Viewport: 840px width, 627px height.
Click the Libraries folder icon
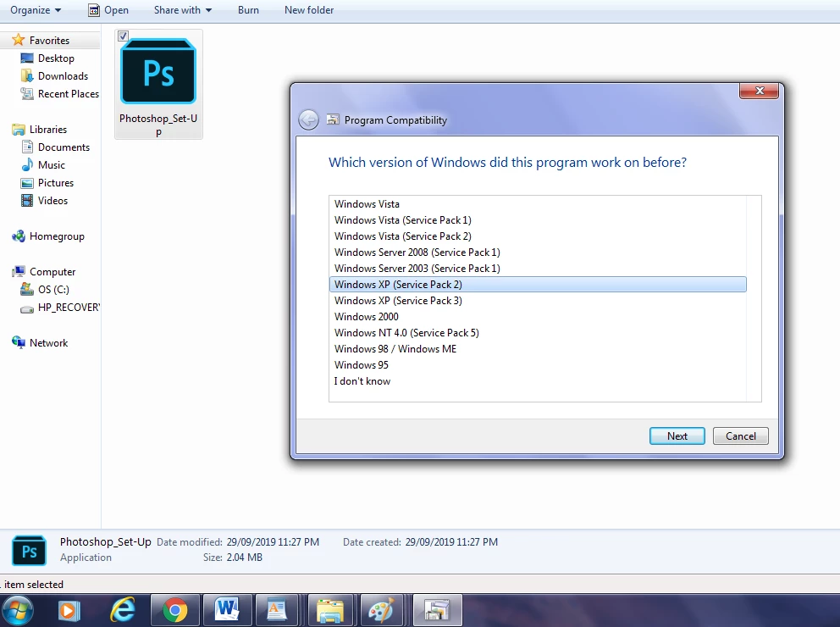tap(19, 129)
